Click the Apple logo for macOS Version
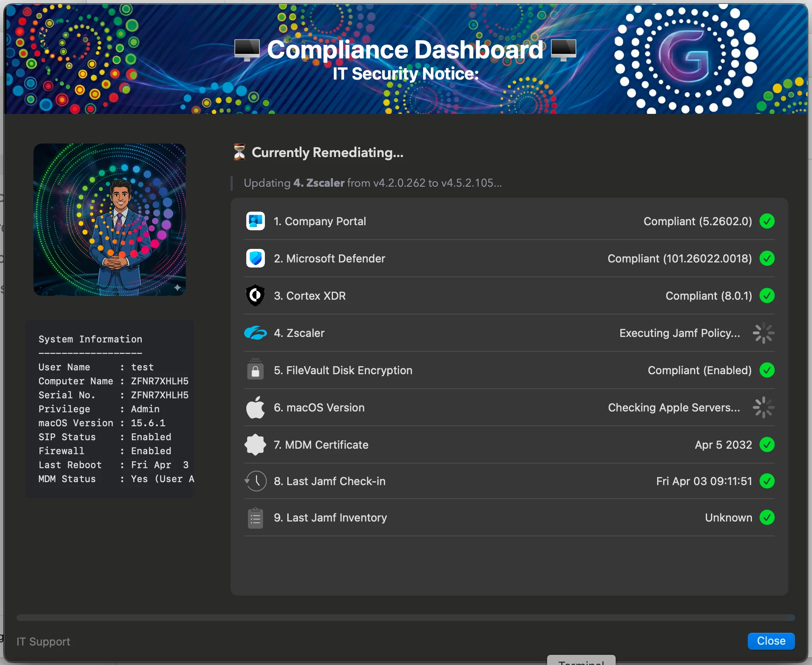Viewport: 812px width, 665px height. coord(256,407)
